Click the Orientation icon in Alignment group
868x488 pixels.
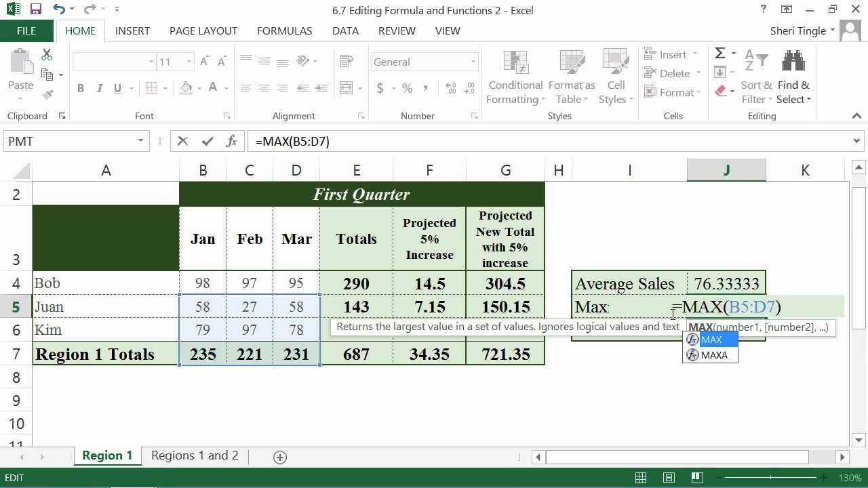pyautogui.click(x=304, y=62)
